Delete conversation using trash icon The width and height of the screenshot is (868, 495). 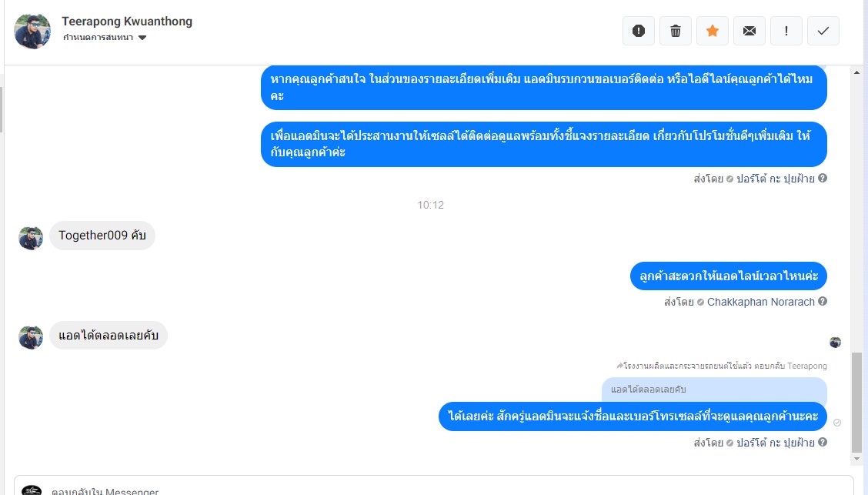point(676,31)
